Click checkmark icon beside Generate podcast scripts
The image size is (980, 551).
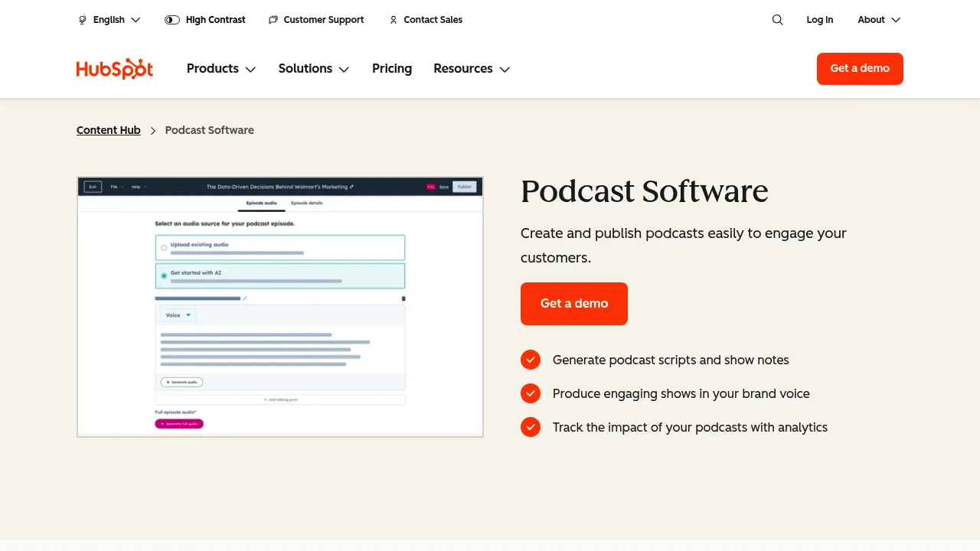coord(531,360)
